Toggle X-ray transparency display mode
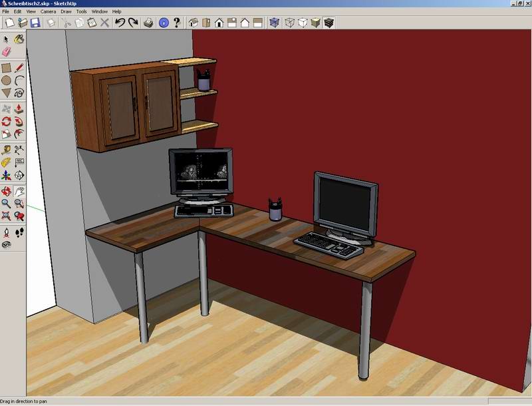Screen dimensions: 532x406 click(275, 23)
